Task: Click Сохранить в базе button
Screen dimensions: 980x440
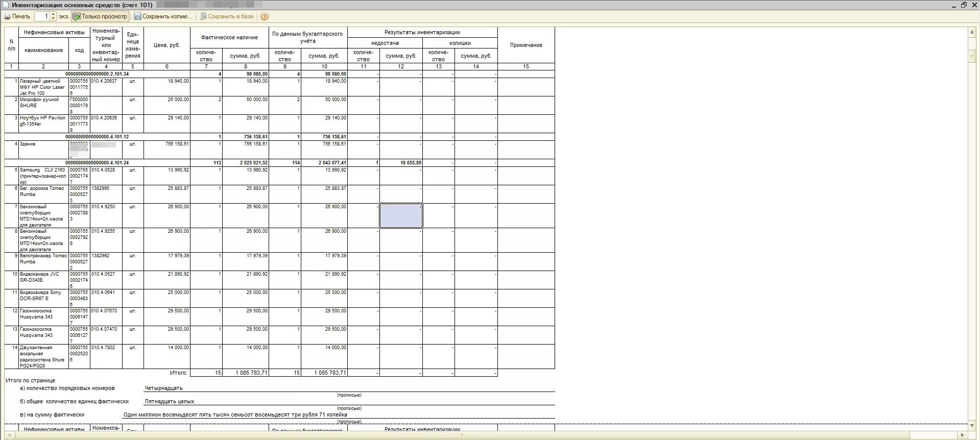Action: click(227, 16)
